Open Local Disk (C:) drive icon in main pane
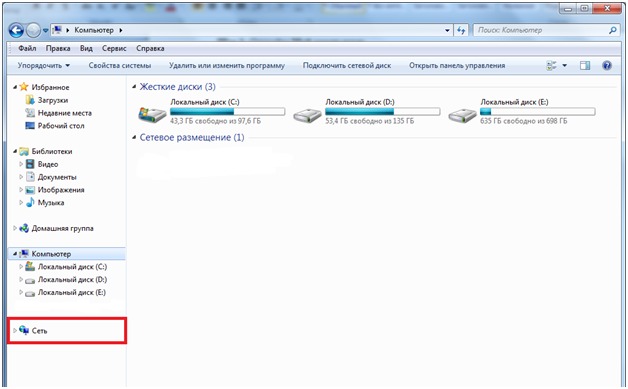 click(152, 115)
